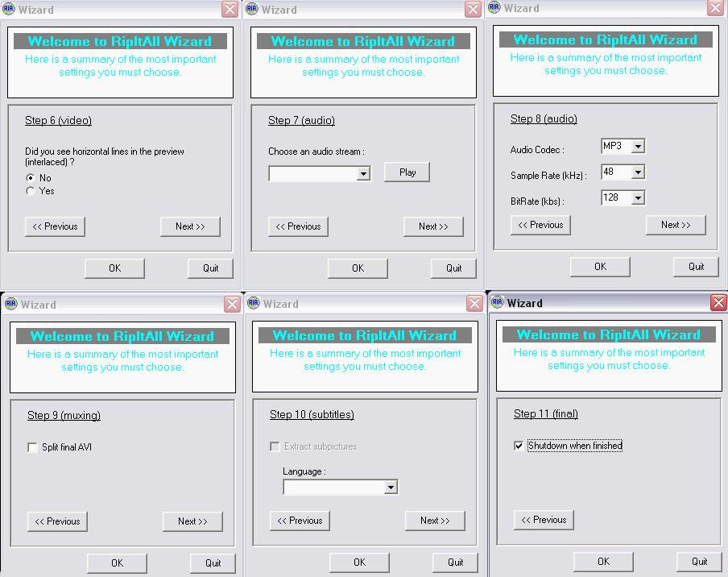The width and height of the screenshot is (728, 577).
Task: Select the No radio button for interlaced preview
Action: tap(31, 178)
